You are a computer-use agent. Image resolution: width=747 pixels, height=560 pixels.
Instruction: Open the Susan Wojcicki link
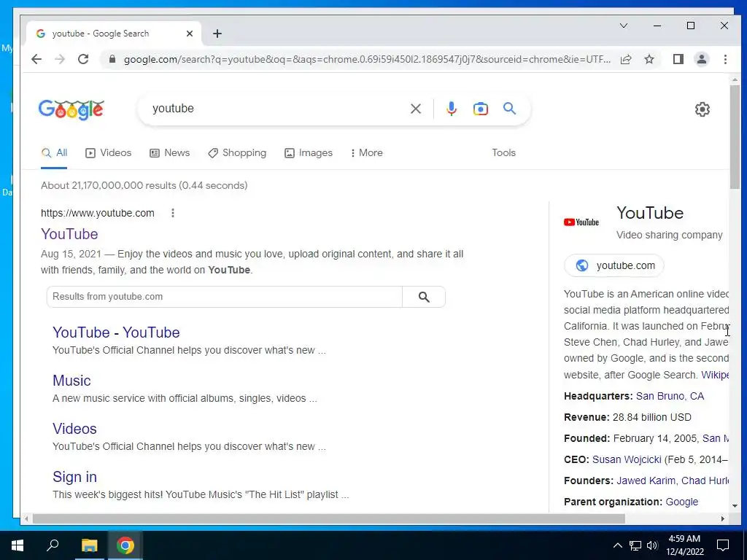tap(627, 459)
